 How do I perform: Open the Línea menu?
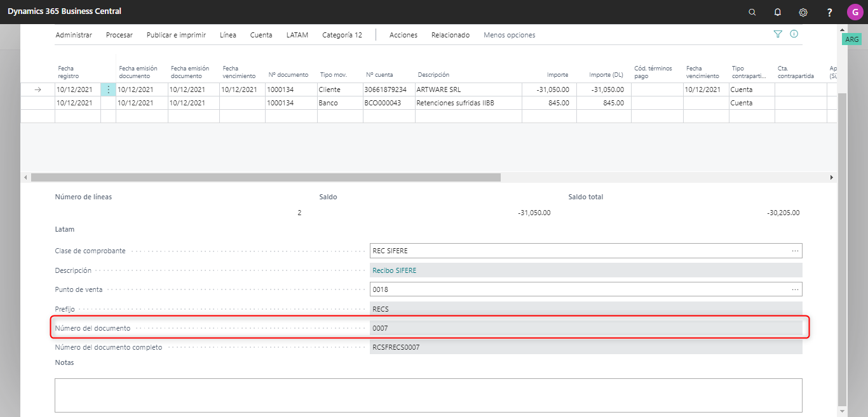coord(228,35)
